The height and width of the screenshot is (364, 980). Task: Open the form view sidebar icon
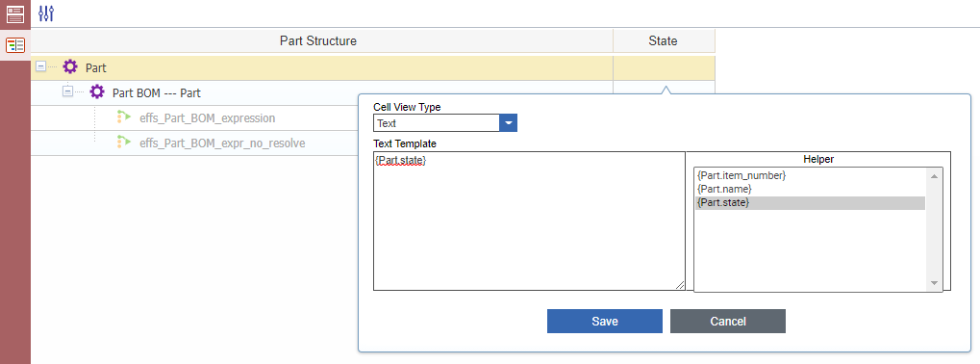pyautogui.click(x=15, y=13)
